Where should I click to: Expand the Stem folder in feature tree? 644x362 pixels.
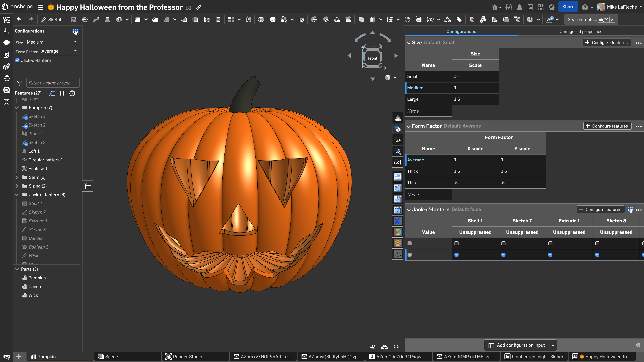[x=17, y=177]
